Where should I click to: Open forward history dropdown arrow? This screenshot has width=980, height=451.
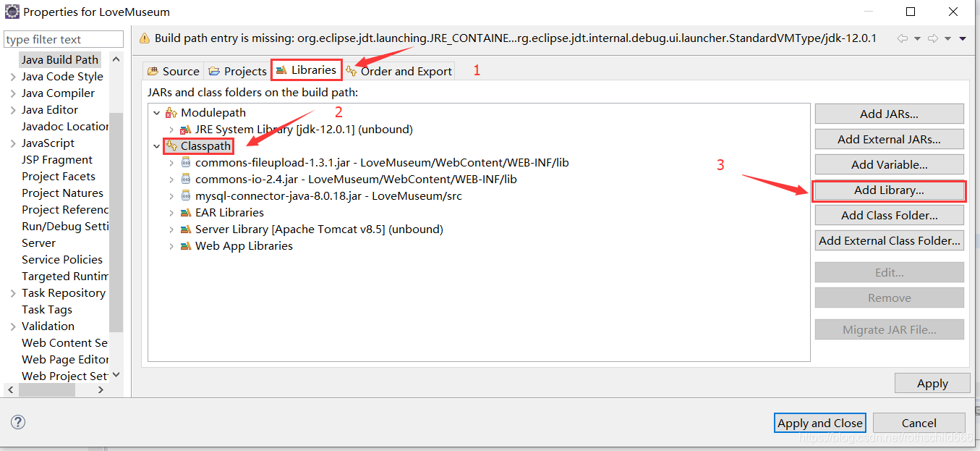[x=948, y=38]
